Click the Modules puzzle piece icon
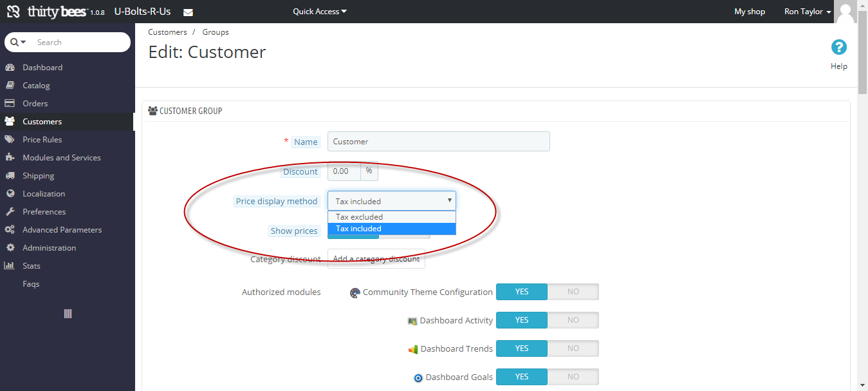The height and width of the screenshot is (391, 868). [x=10, y=158]
